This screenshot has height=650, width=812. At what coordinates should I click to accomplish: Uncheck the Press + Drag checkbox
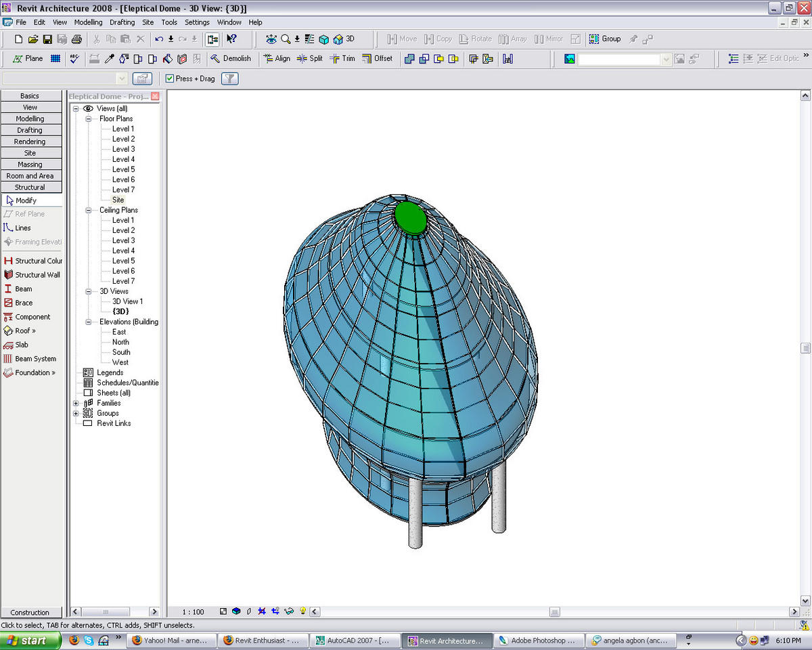(169, 79)
